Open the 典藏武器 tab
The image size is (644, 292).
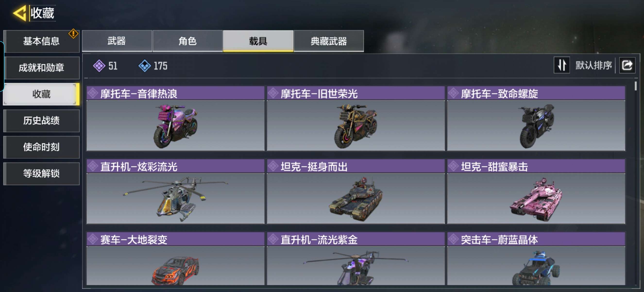pos(329,41)
